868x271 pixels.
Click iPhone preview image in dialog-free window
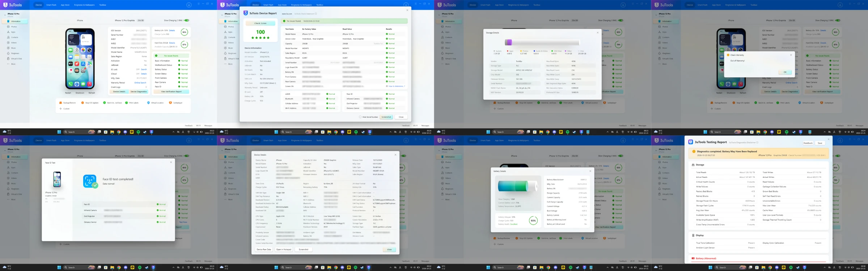pyautogui.click(x=80, y=59)
